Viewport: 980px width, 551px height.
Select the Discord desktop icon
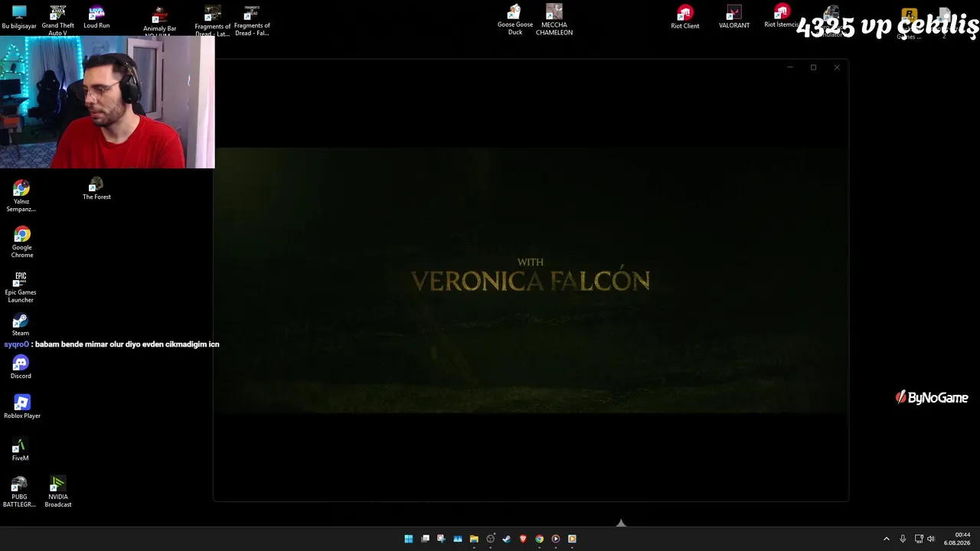pos(21,368)
